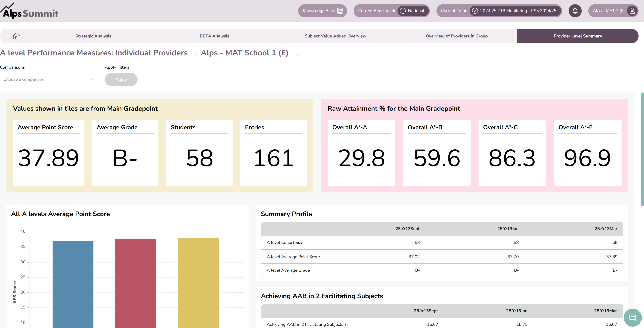Open the chat support bubble
644x328 pixels.
tap(632, 318)
